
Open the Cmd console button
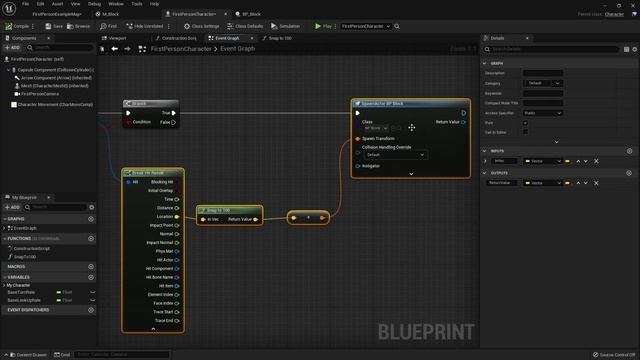tap(62, 355)
